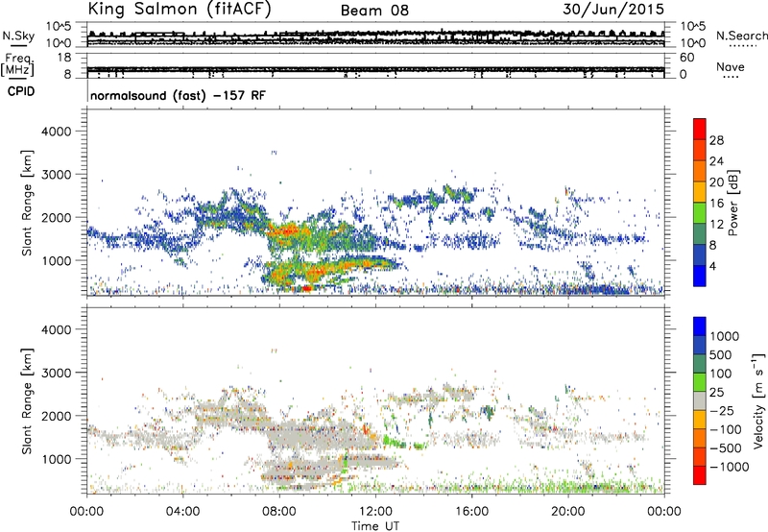Click the '3000' tick on velocity panel axis
Image resolution: width=768 pixels, height=532 pixels.
click(56, 373)
